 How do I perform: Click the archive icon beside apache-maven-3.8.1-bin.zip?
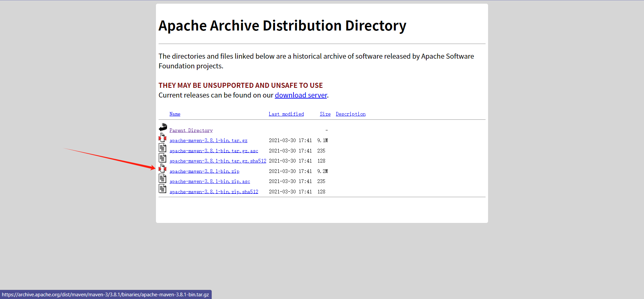click(163, 168)
